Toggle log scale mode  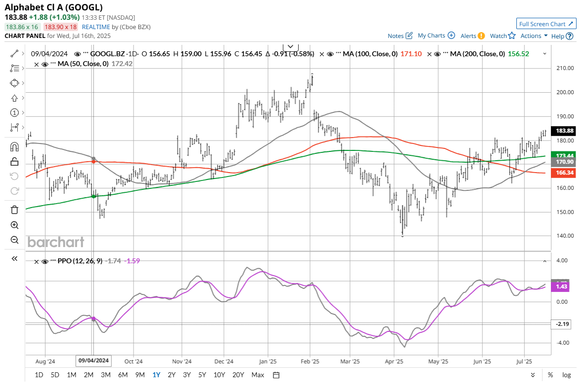coord(567,375)
